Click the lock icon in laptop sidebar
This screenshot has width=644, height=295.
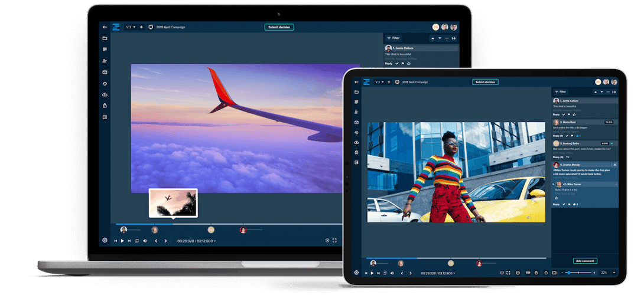coord(105,106)
